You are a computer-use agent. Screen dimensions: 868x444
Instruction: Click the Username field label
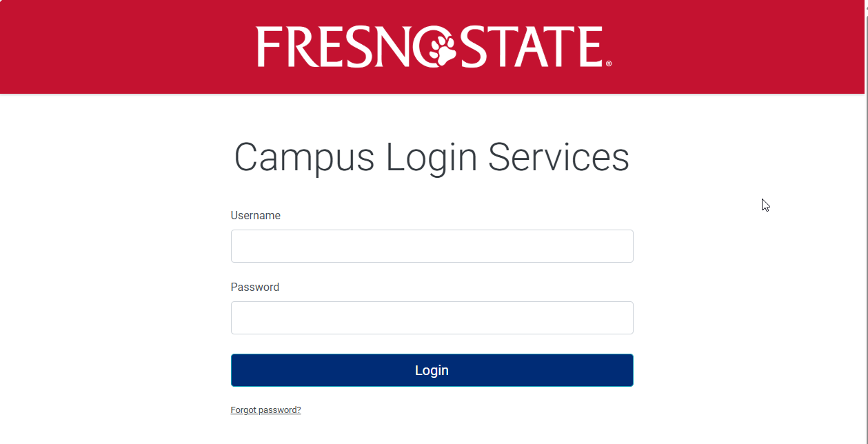[x=255, y=216]
